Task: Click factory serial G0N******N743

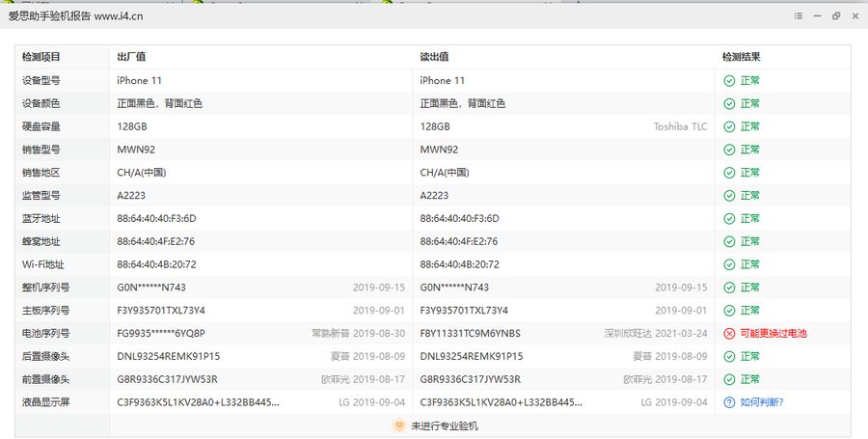Action: (151, 288)
